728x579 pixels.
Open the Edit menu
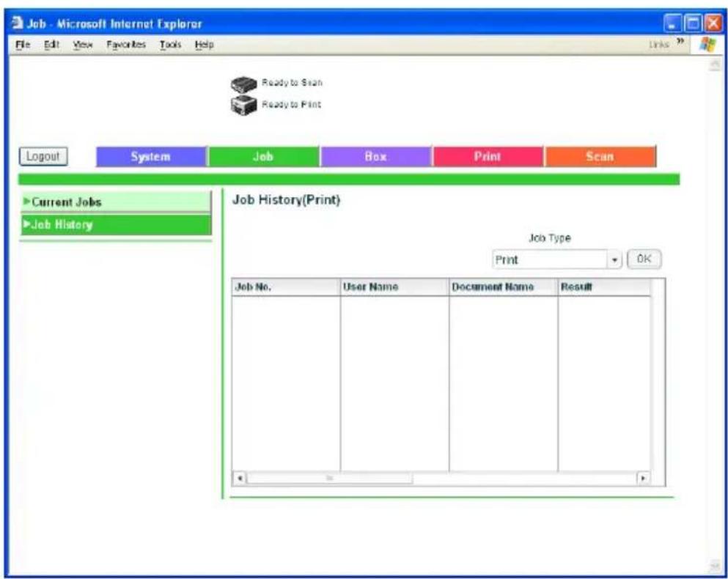click(51, 45)
